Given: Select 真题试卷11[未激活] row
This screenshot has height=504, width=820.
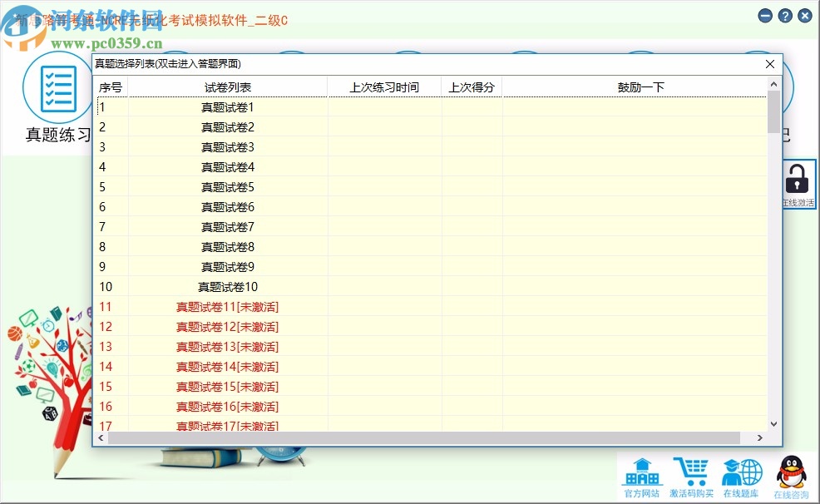Looking at the screenshot, I should click(432, 306).
